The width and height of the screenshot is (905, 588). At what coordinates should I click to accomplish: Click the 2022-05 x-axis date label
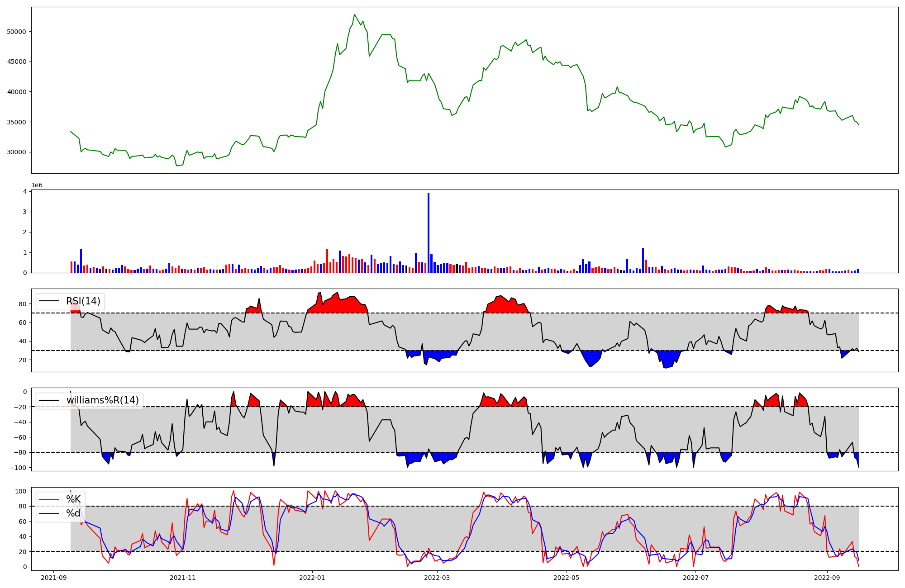tap(567, 578)
